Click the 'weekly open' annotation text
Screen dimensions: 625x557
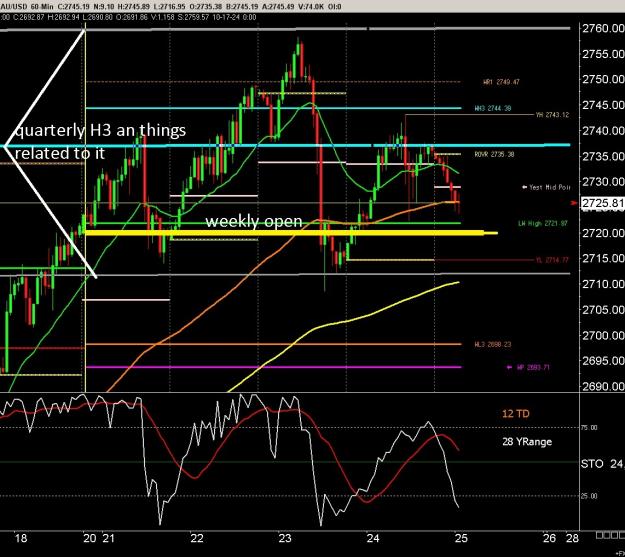[x=254, y=221]
